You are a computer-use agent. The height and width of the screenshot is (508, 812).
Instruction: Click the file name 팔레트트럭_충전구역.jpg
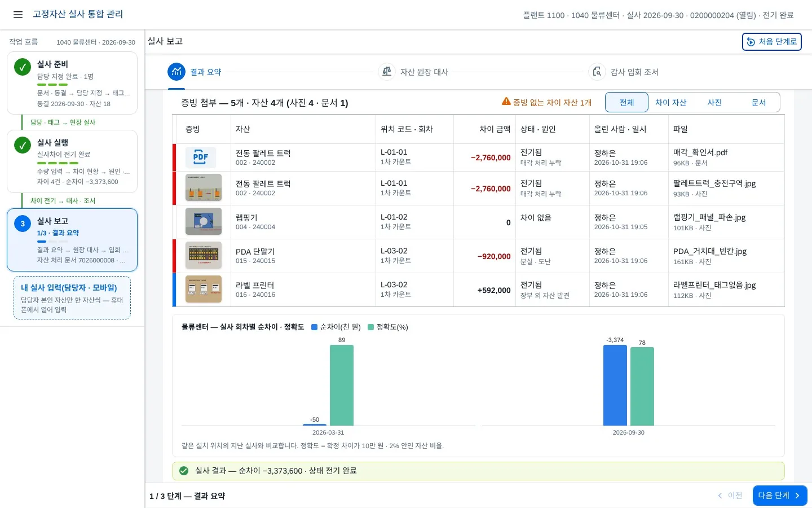(x=714, y=183)
